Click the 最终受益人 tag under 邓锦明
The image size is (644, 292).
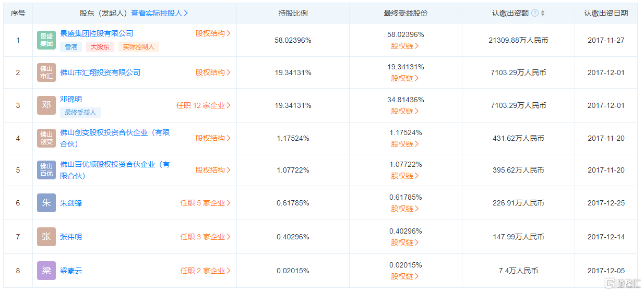(80, 112)
